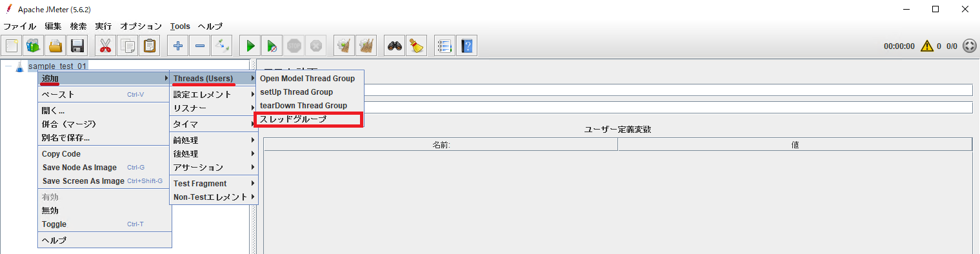This screenshot has width=980, height=254.
Task: Open the ヘルプ menu in menu bar
Action: point(210,26)
